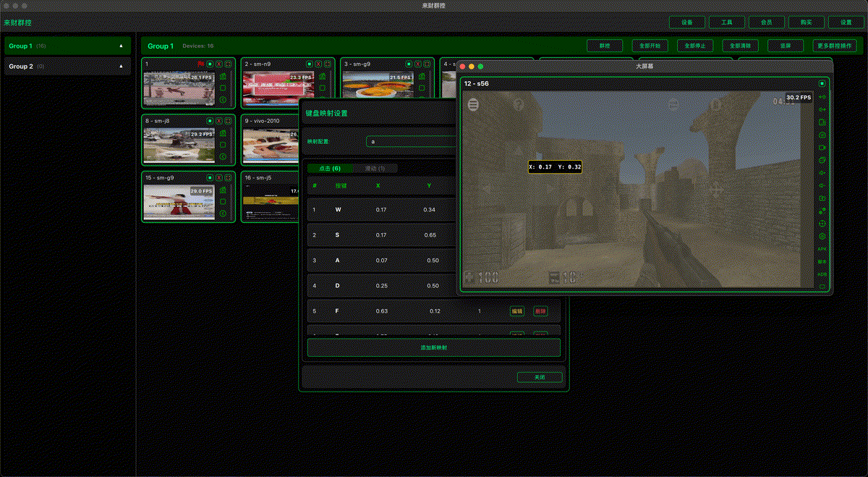Open the 购买 top menu
Image resolution: width=868 pixels, height=477 pixels.
pos(807,22)
